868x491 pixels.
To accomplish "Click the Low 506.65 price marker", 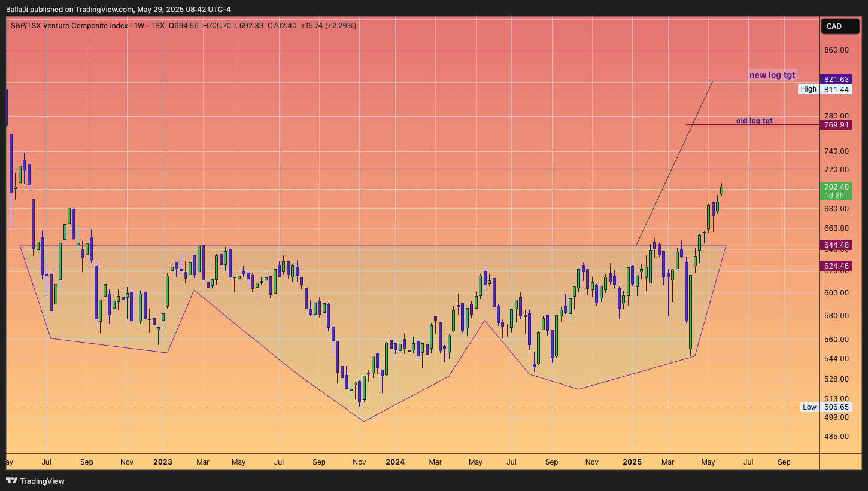I will pos(826,407).
